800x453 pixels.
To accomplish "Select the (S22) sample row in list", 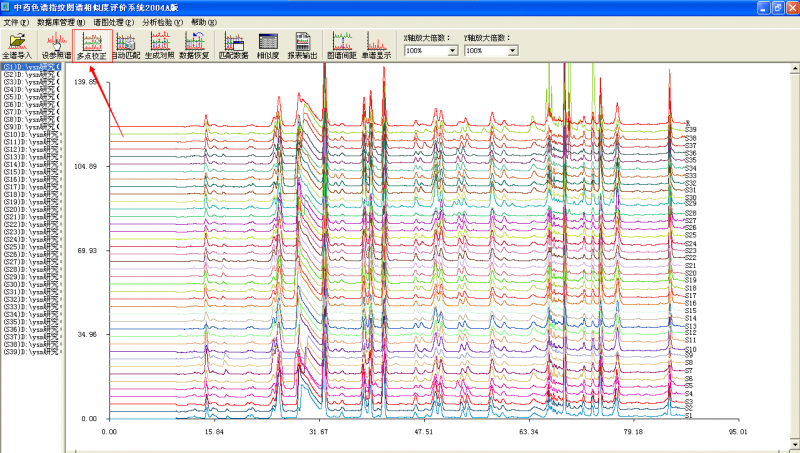I will point(31,224).
